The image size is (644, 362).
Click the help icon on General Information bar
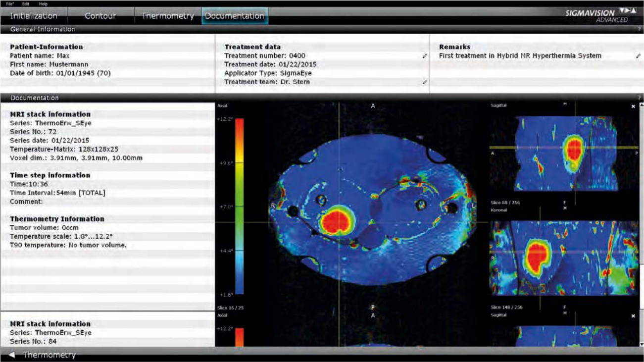click(x=640, y=29)
